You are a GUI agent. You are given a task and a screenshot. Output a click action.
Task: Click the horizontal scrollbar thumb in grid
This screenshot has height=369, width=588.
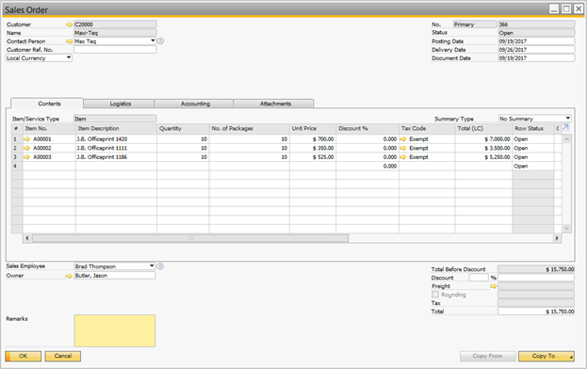(190, 238)
